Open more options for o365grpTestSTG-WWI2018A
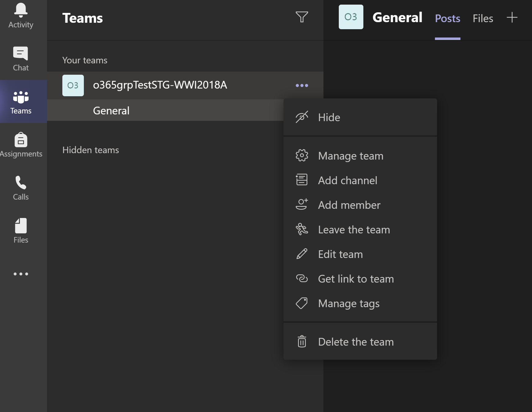The image size is (532, 412). [x=302, y=85]
